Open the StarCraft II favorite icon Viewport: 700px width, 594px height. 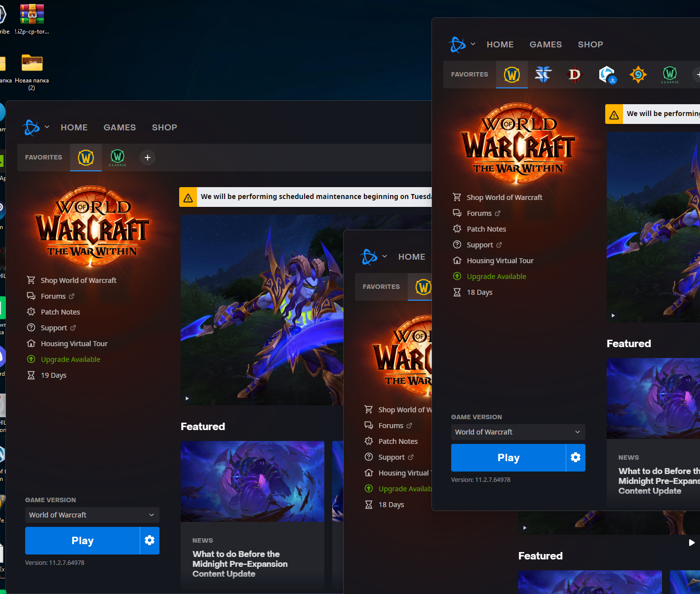[x=543, y=75]
